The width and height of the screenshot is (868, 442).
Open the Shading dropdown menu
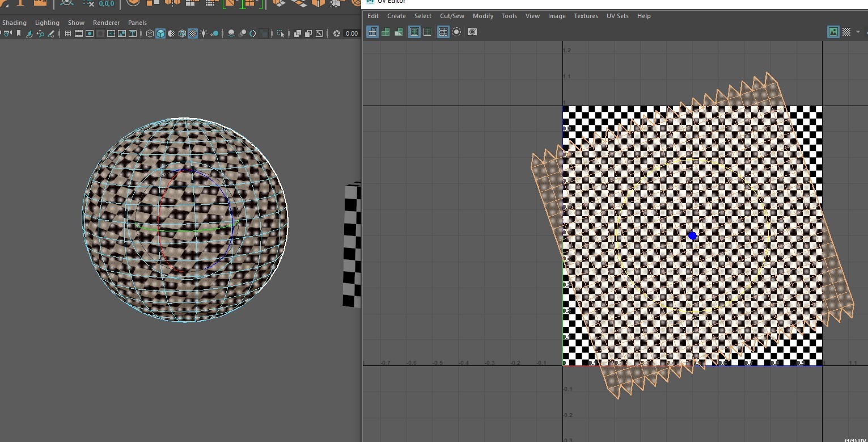[14, 23]
